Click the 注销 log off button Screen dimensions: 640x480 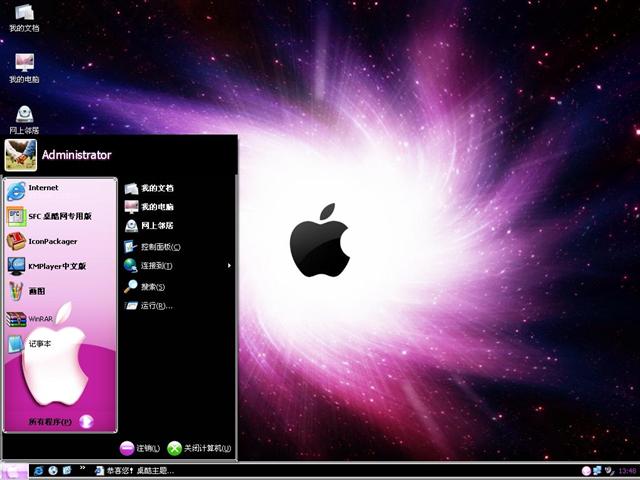[x=140, y=448]
